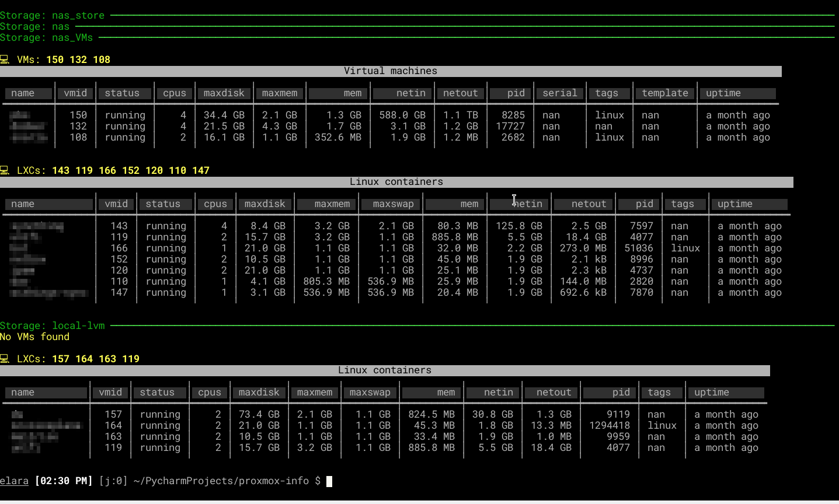Click the 21.5 GB maxdisk value

[x=224, y=126]
